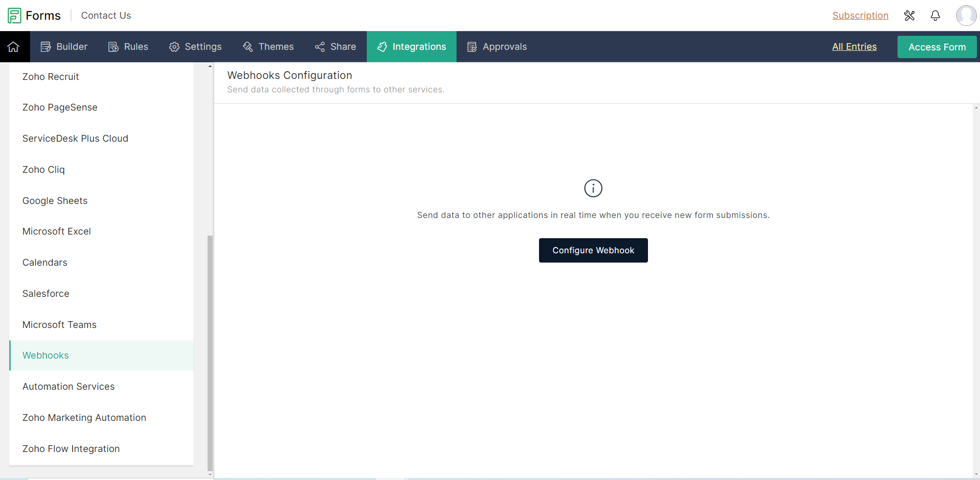Open the All Entries link

[854, 47]
